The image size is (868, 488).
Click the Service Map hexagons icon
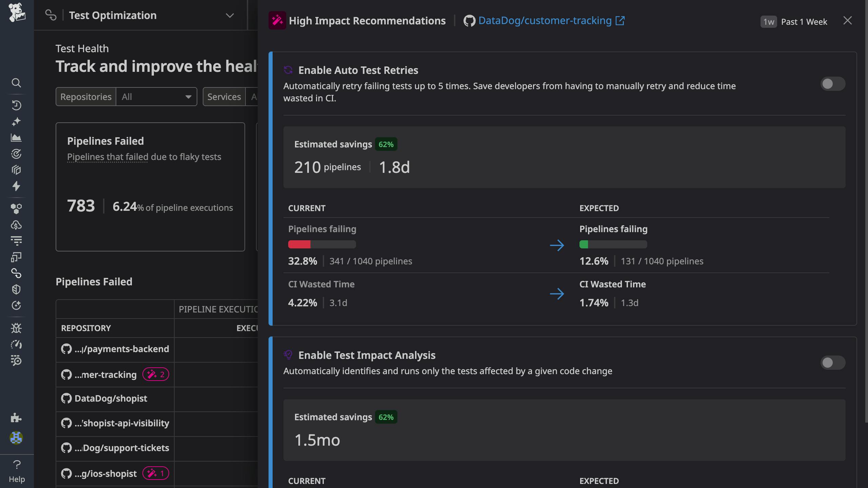point(16,208)
